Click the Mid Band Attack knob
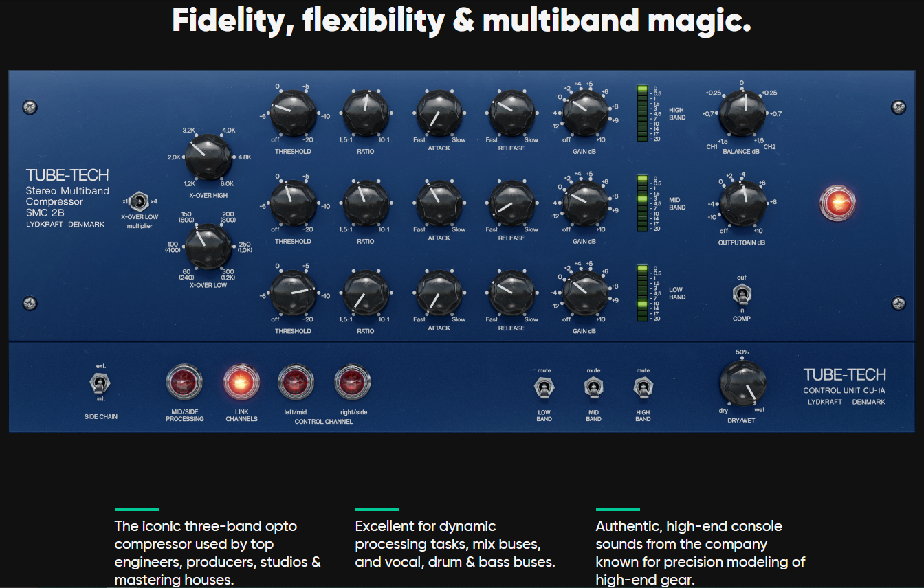 tap(439, 203)
